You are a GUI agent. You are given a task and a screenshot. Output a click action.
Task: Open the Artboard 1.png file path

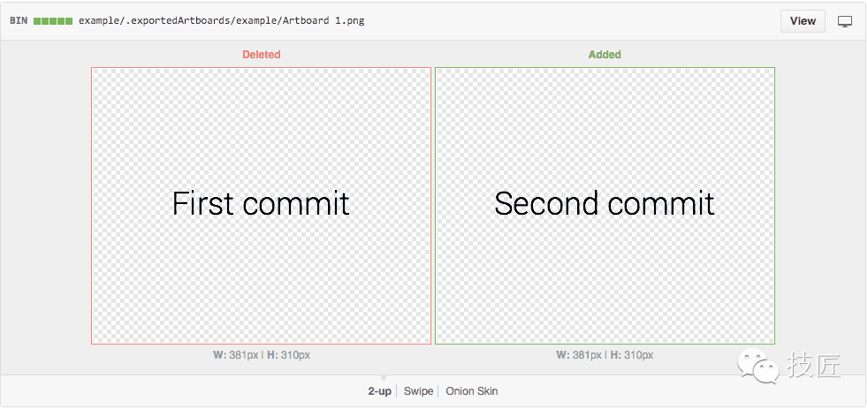point(222,21)
